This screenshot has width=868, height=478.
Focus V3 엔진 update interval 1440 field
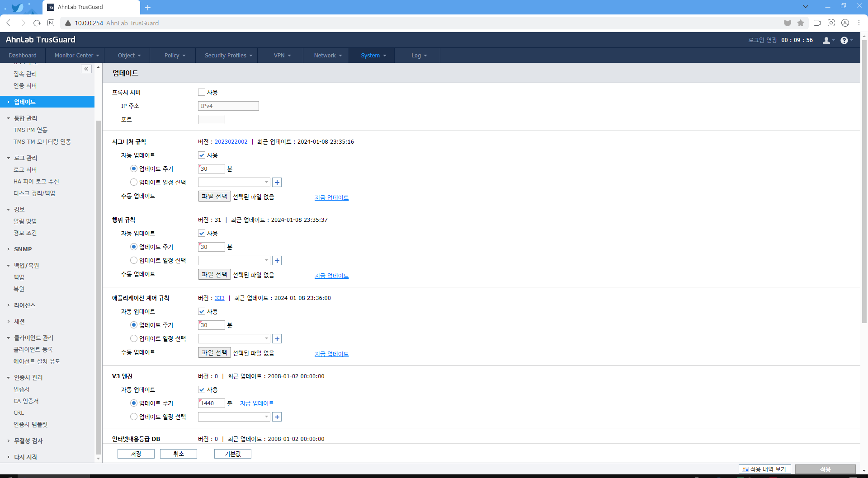[x=212, y=403]
